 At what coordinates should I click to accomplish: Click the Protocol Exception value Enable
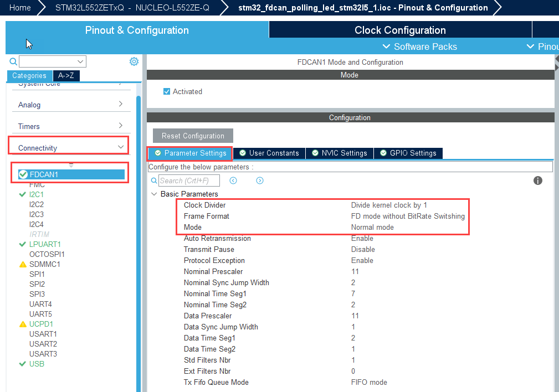click(362, 260)
